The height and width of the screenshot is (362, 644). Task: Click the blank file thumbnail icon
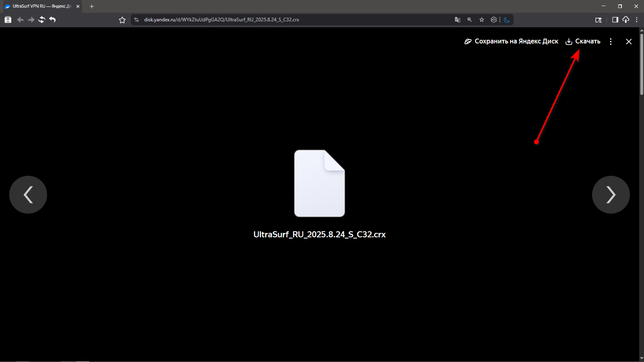(x=320, y=183)
